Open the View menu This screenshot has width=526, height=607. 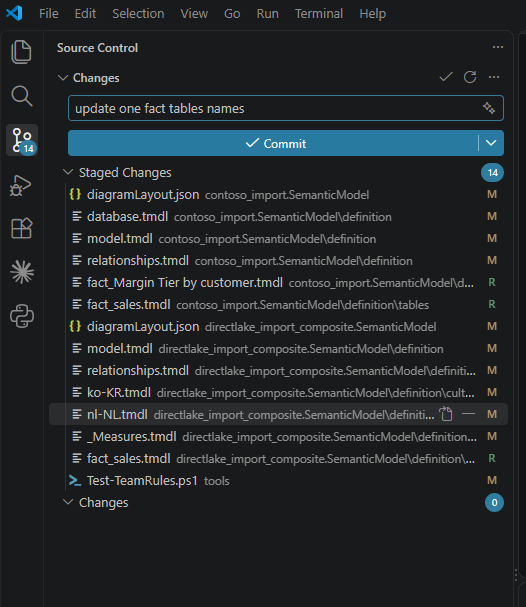[x=194, y=14]
